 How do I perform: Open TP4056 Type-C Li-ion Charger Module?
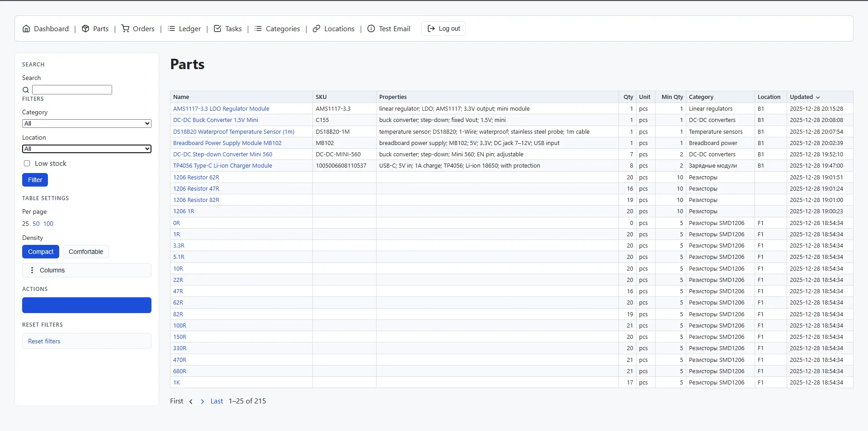(222, 166)
